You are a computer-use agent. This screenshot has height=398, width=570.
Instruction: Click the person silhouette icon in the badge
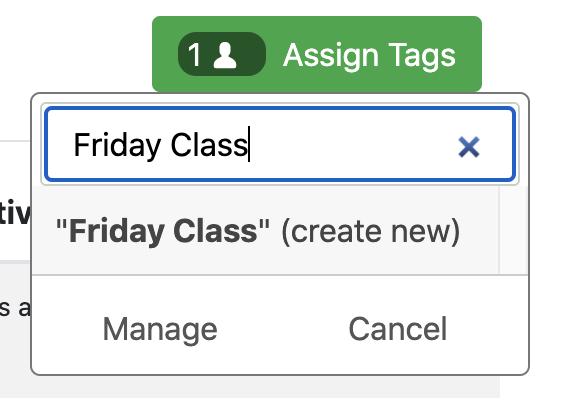point(225,55)
